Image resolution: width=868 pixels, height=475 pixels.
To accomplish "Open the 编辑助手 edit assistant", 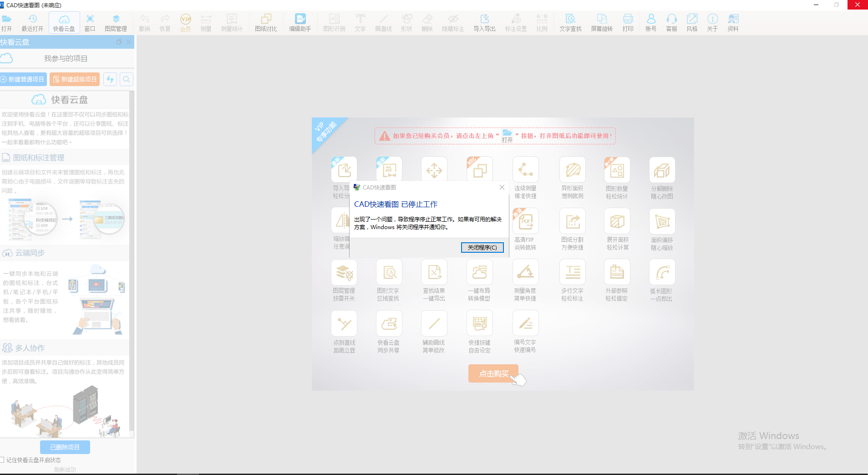I will pos(300,22).
